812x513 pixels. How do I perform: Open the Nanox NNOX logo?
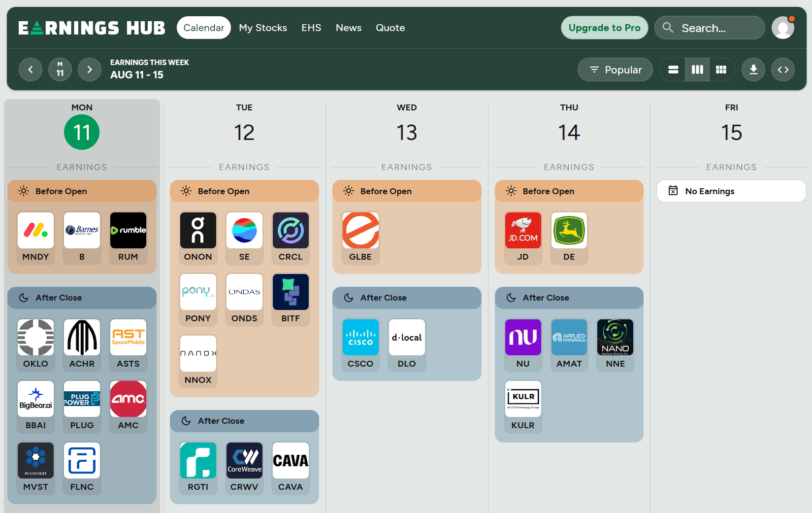[x=198, y=353]
